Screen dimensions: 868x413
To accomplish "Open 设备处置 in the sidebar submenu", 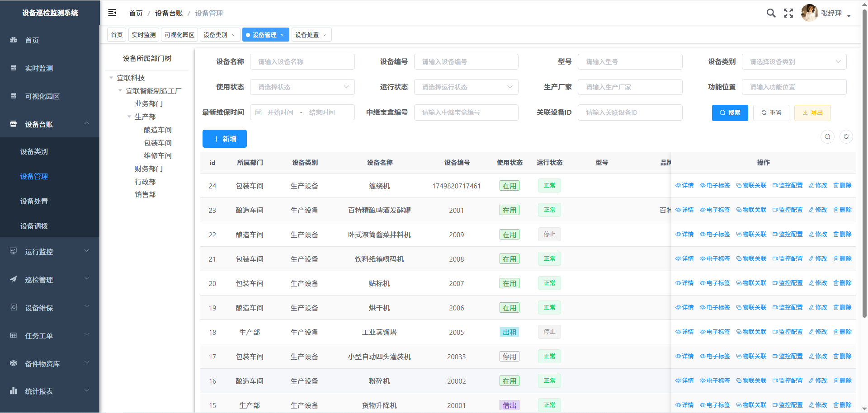I will [x=34, y=202].
